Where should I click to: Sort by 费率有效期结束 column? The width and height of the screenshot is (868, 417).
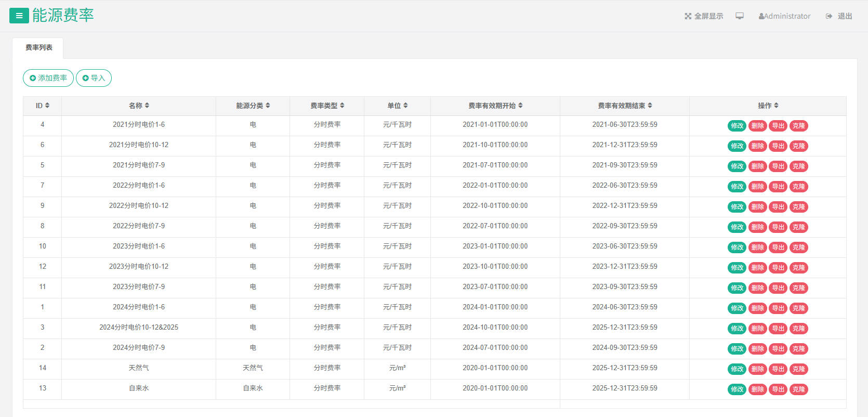tap(625, 106)
